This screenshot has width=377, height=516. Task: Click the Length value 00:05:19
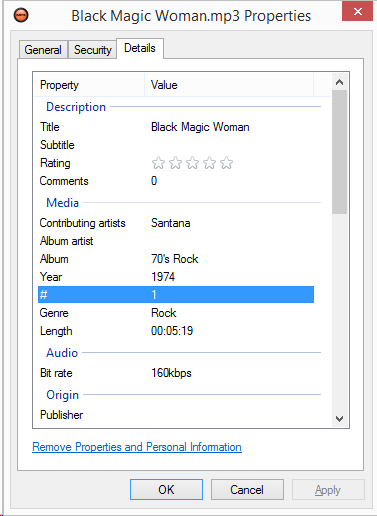(x=172, y=331)
